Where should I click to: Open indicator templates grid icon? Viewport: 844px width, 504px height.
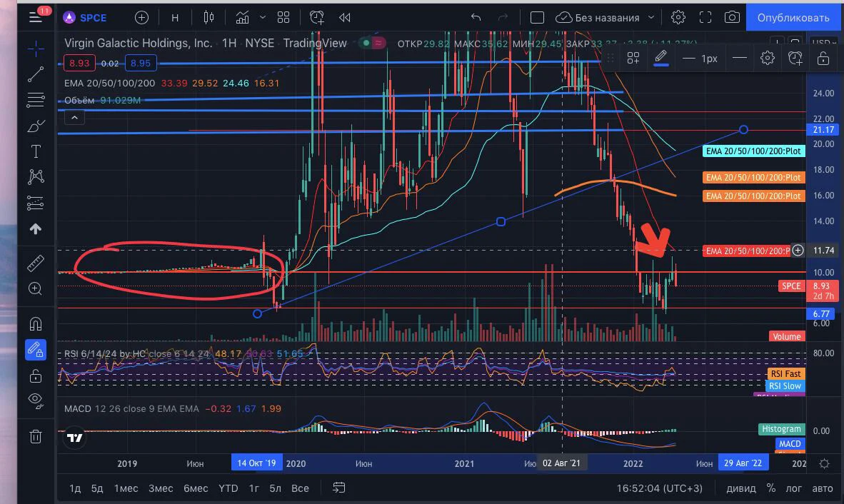click(x=283, y=18)
